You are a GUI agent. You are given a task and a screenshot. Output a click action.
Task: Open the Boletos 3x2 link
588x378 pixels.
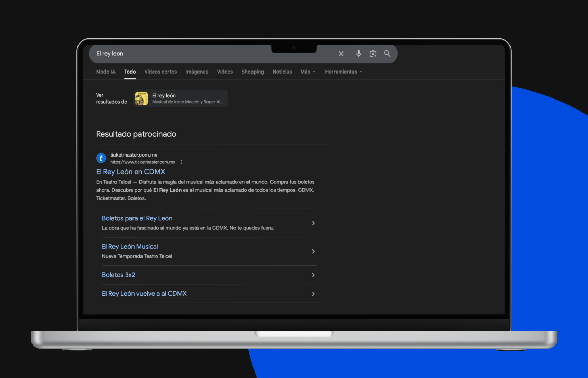click(x=118, y=275)
